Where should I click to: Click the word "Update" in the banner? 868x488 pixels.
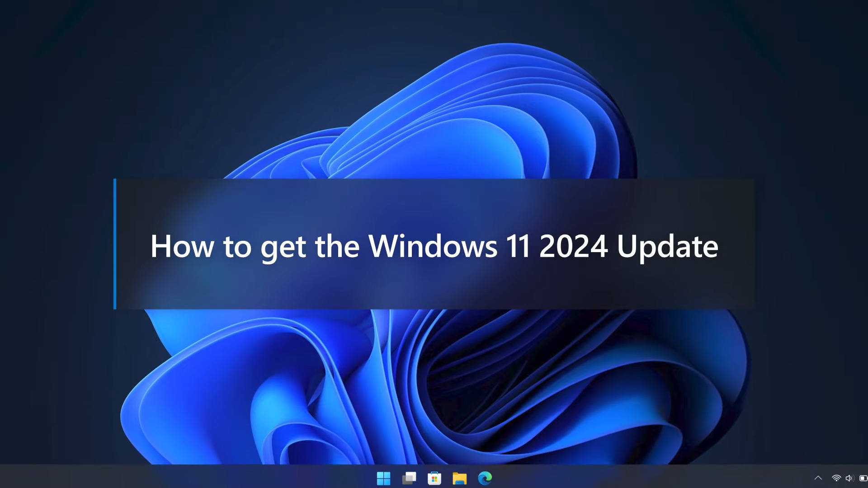[667, 247]
